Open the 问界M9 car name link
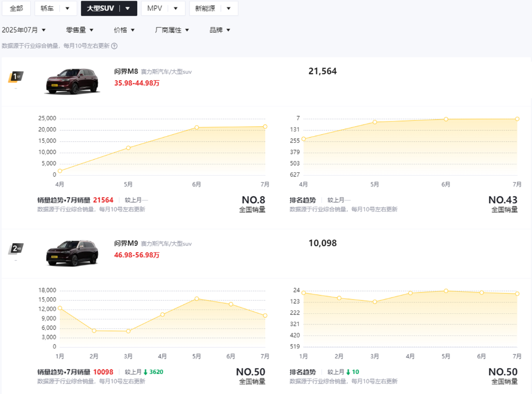 [x=126, y=243]
